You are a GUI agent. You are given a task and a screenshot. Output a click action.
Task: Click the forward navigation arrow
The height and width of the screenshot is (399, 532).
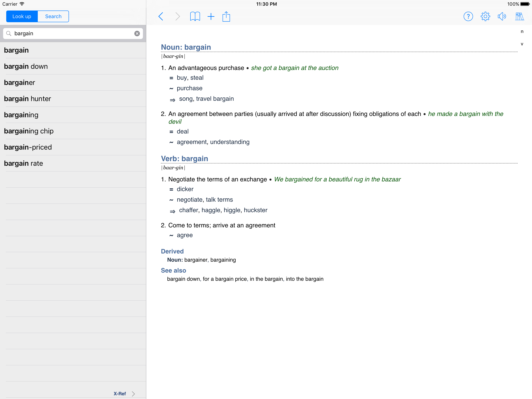(x=177, y=16)
